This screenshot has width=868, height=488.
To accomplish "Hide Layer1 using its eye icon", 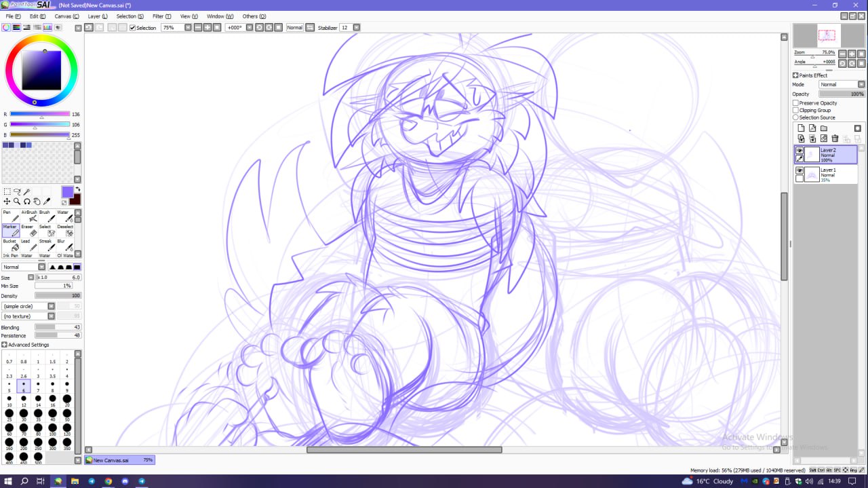I will click(x=800, y=170).
